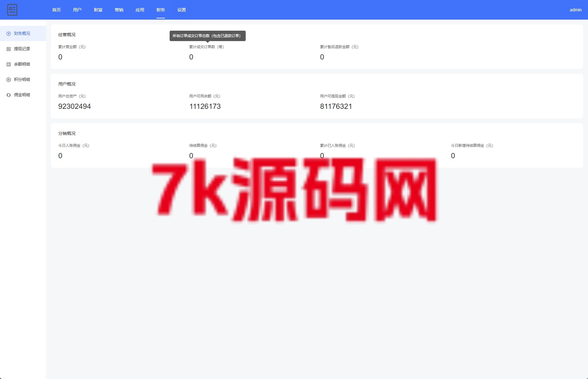Open the admin account menu
Screen dimensions: 588x379
(575, 10)
